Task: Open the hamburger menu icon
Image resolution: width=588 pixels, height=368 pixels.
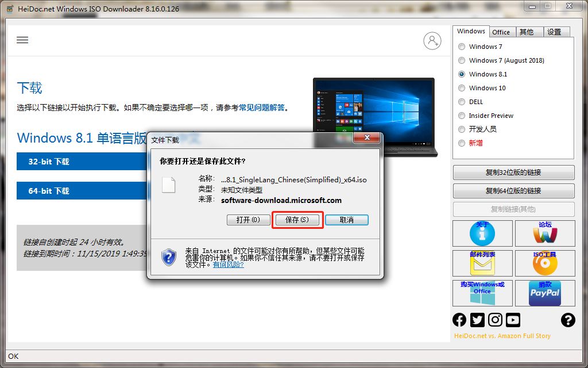Action: pyautogui.click(x=22, y=40)
